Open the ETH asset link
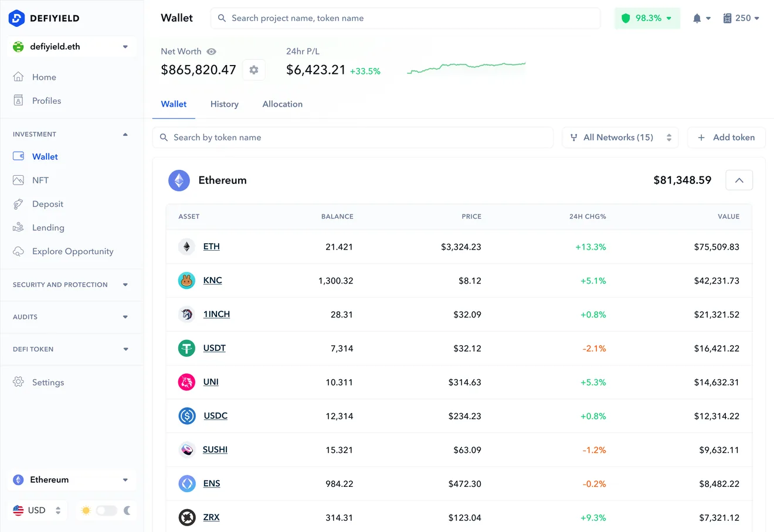 coord(212,247)
